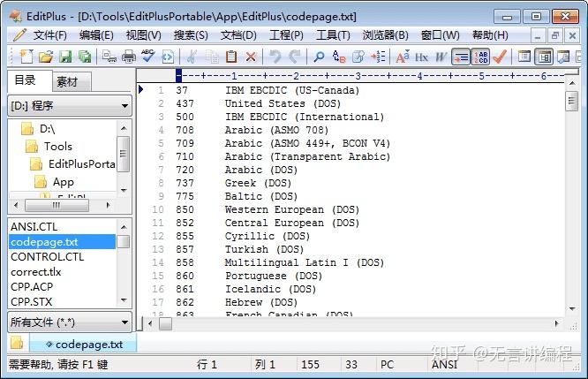Click the scissors Cut icon
The width and height of the screenshot is (588, 379).
pos(192,57)
